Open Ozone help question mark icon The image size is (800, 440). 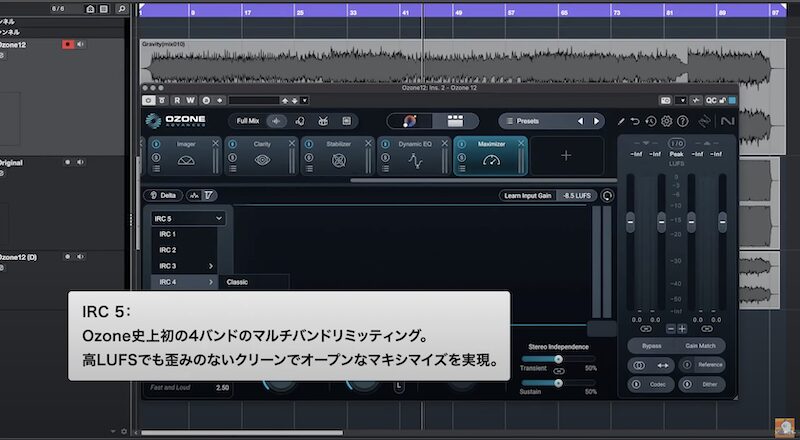pyautogui.click(x=683, y=121)
